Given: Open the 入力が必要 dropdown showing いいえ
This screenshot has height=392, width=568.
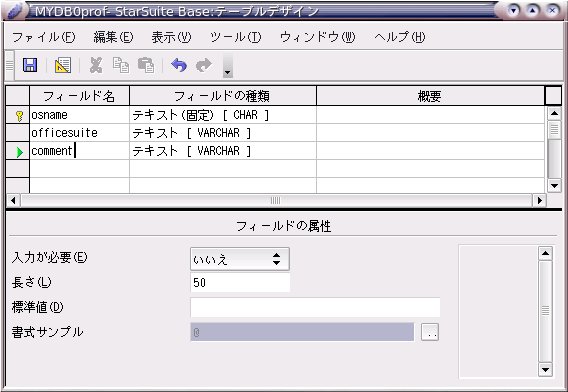Looking at the screenshot, I should (x=240, y=259).
